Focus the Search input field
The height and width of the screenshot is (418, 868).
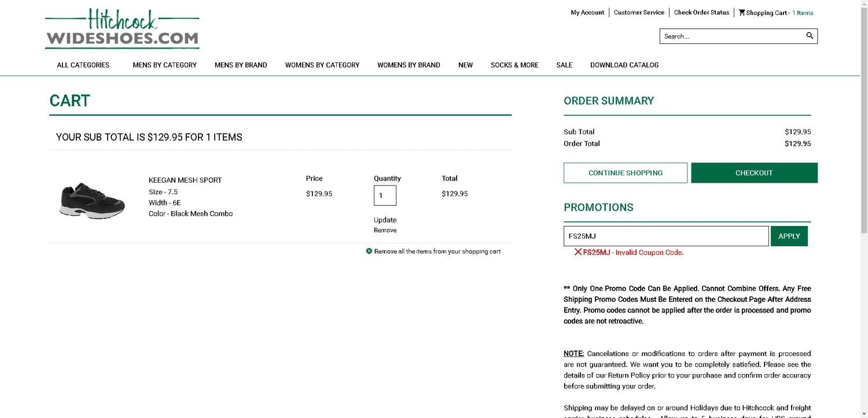click(732, 36)
